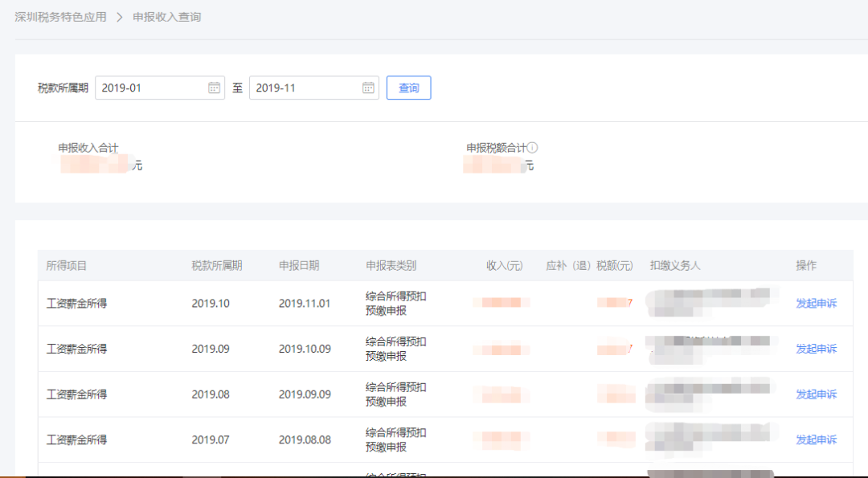Click 发起申诉 for the 2019.09 record
Image resolution: width=868 pixels, height=478 pixels.
[816, 349]
